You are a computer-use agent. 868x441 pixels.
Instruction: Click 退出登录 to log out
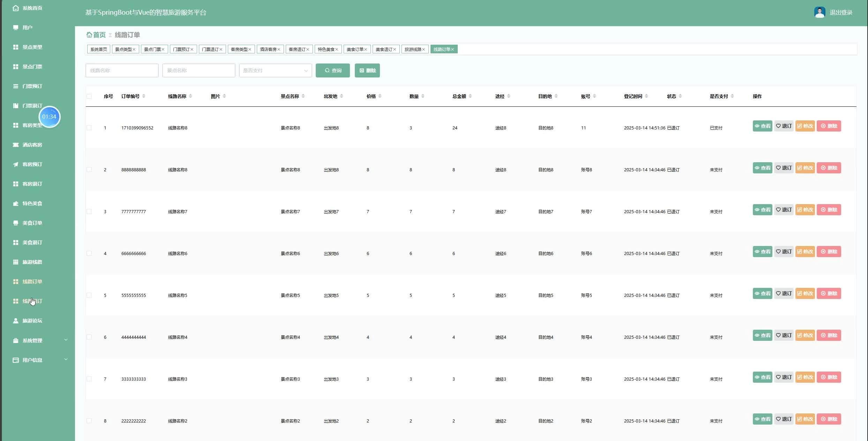(841, 13)
